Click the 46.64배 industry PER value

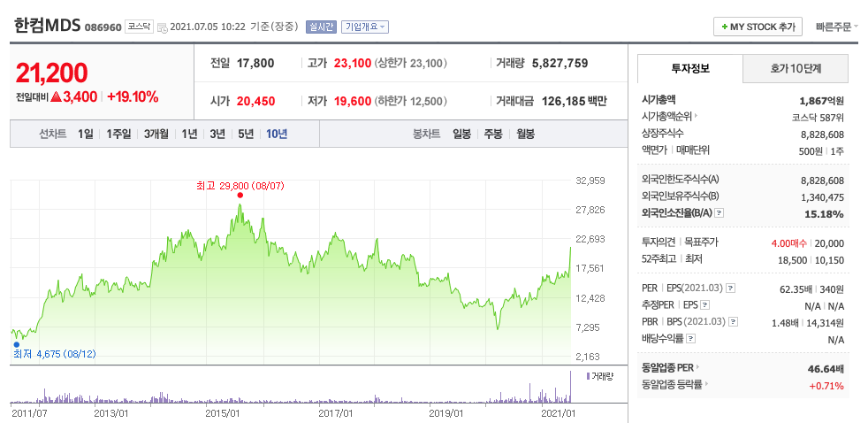tap(826, 368)
